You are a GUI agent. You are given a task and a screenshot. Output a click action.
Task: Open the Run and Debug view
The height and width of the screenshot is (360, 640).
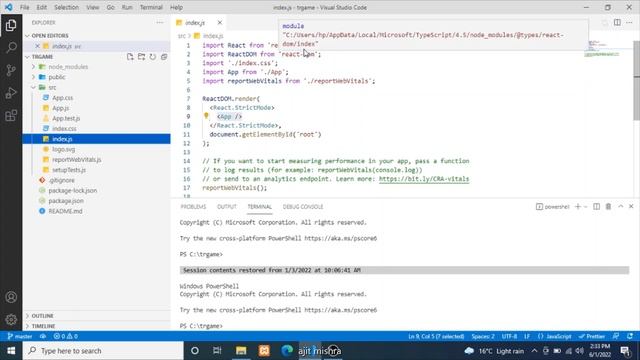[11, 93]
